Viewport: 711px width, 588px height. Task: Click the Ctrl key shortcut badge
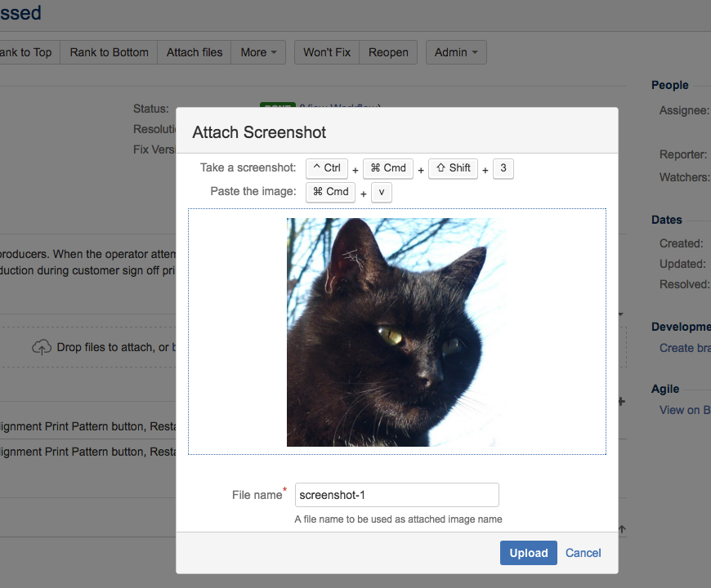click(327, 168)
